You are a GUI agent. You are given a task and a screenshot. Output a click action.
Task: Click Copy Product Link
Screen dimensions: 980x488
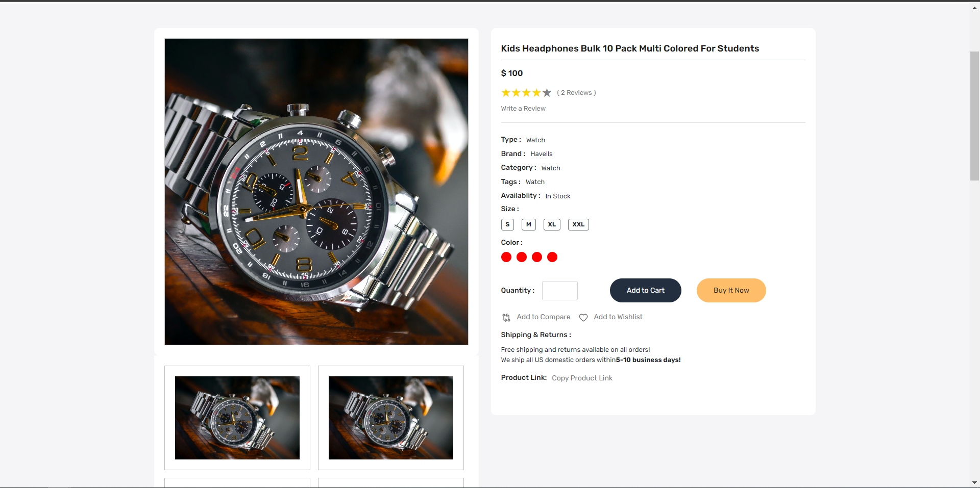pyautogui.click(x=582, y=378)
